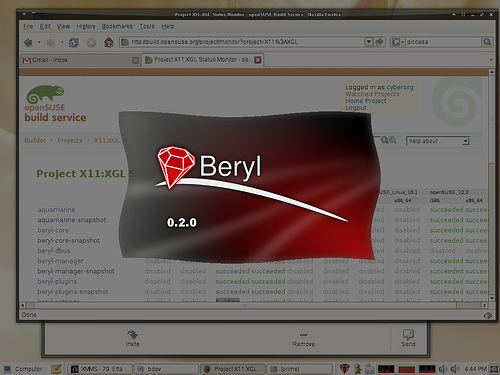Click the horizontal scrollbar right arrow
This screenshot has width=500, height=375.
click(x=485, y=305)
